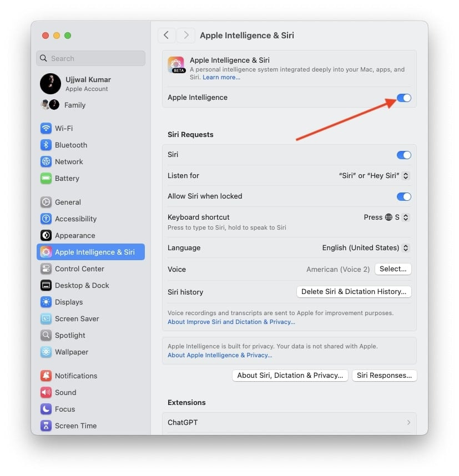Select Spotlight in the sidebar
This screenshot has height=476, width=459.
pos(90,336)
